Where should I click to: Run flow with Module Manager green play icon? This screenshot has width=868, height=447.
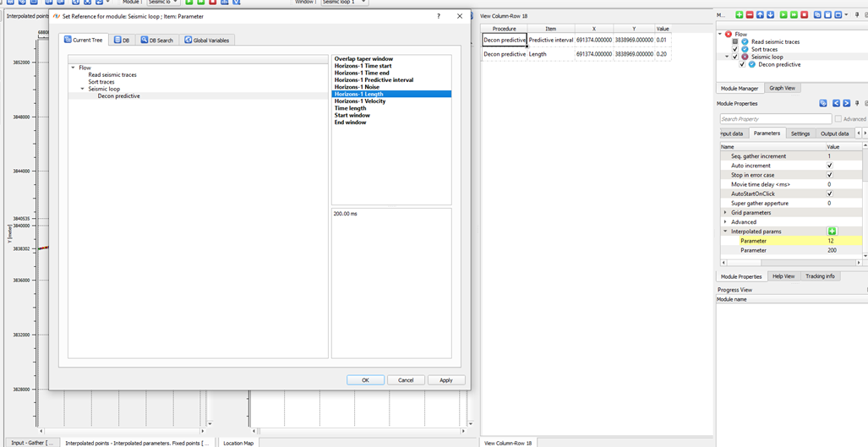pos(783,15)
